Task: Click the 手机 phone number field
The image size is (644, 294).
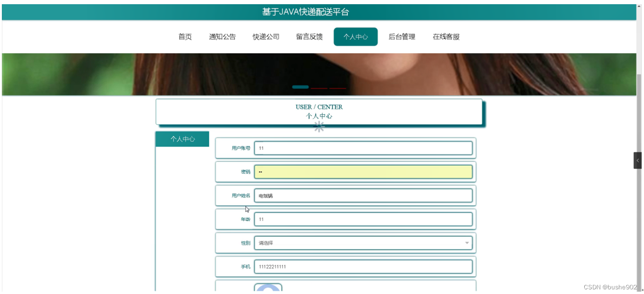Action: click(364, 266)
